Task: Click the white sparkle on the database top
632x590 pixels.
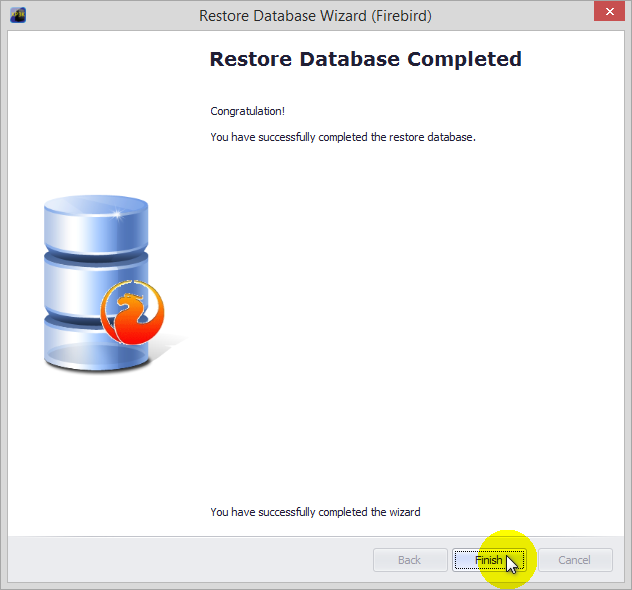Action: pos(117,215)
